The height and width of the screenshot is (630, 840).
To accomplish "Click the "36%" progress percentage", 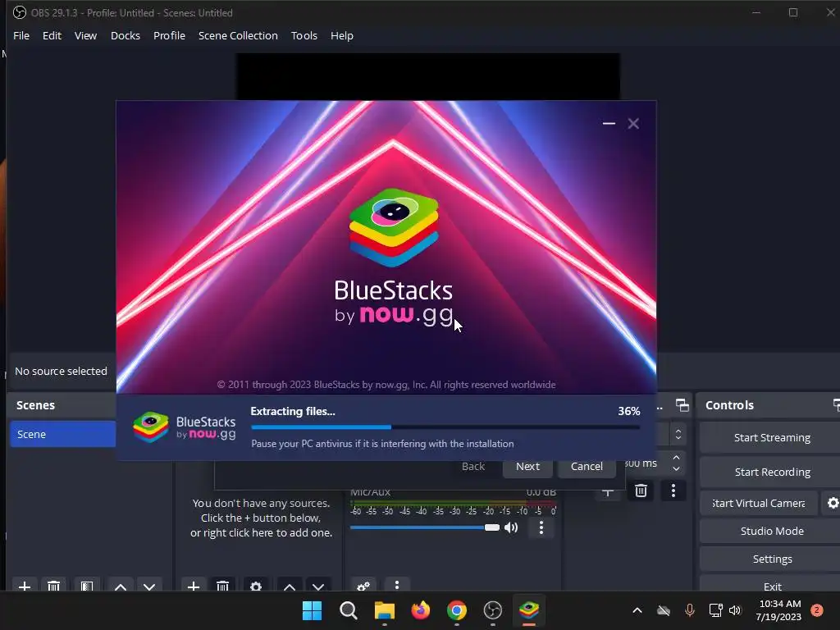I will [x=629, y=411].
